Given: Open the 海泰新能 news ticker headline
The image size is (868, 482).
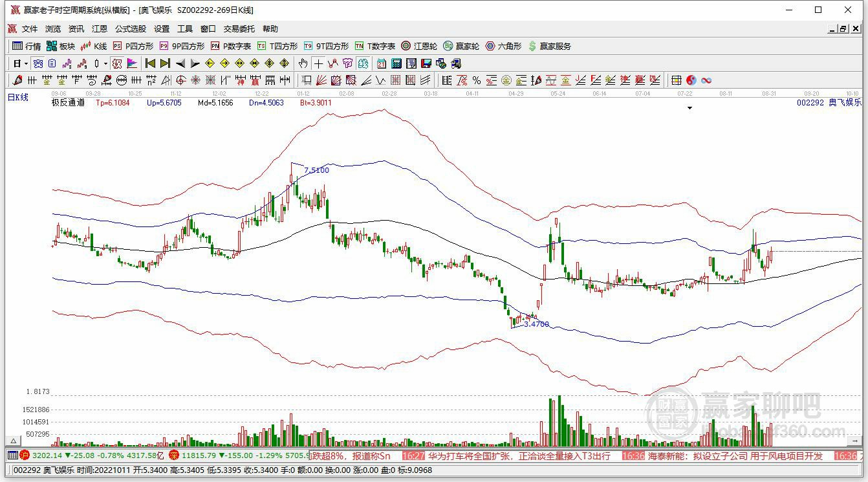Looking at the screenshot, I should pos(735,456).
